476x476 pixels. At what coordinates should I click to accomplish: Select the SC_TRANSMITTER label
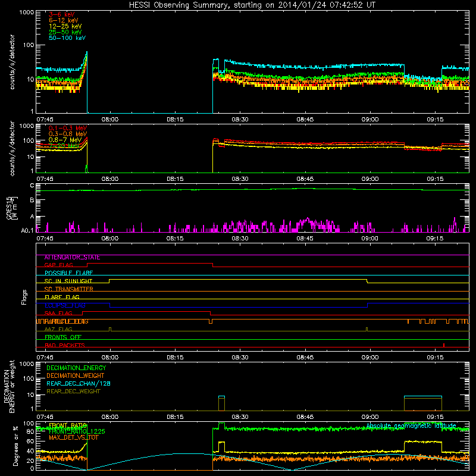[x=68, y=289]
